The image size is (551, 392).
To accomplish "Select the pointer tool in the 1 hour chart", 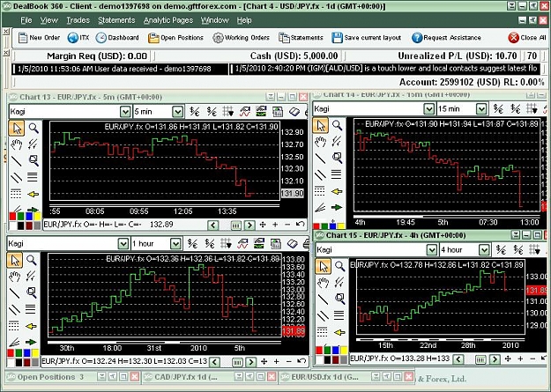I will tap(14, 260).
